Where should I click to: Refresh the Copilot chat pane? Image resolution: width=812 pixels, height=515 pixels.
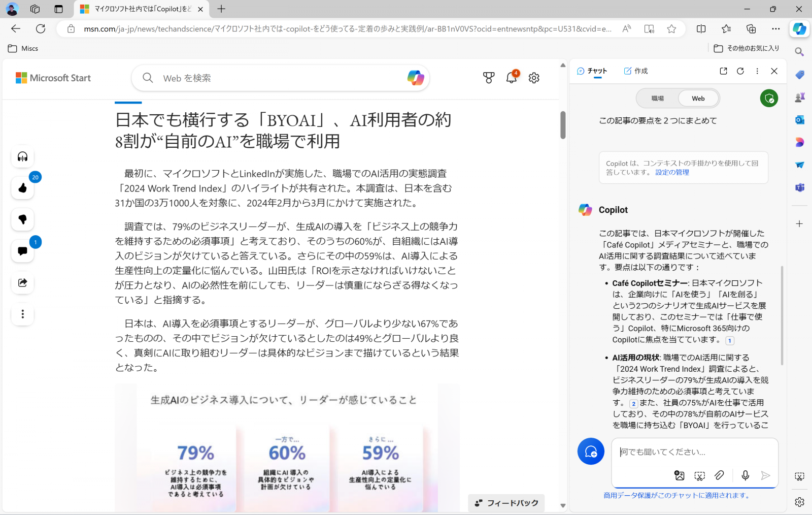point(740,71)
